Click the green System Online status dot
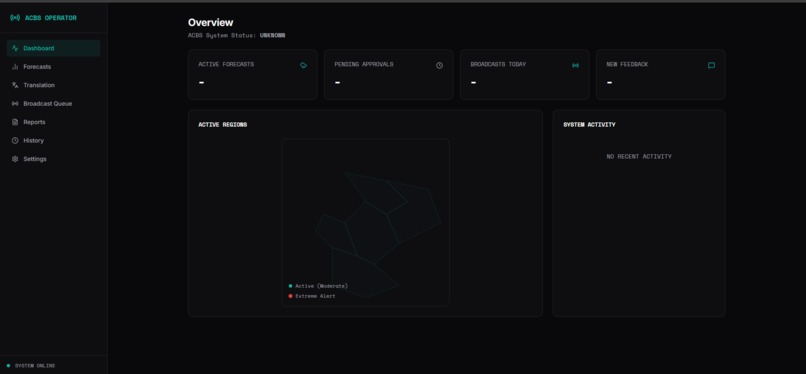The height and width of the screenshot is (374, 806). click(8, 366)
